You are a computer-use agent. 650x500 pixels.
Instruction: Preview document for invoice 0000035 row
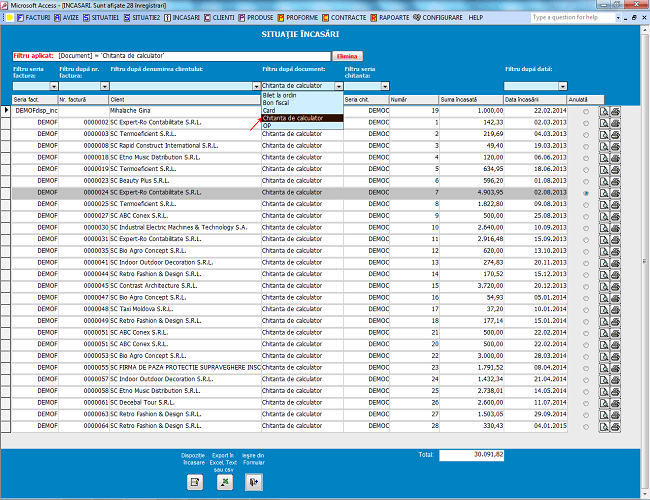click(604, 252)
